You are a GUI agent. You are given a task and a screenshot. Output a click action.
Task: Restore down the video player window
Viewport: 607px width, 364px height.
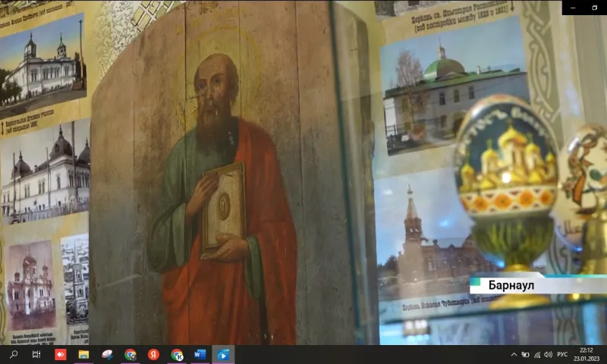pyautogui.click(x=595, y=8)
